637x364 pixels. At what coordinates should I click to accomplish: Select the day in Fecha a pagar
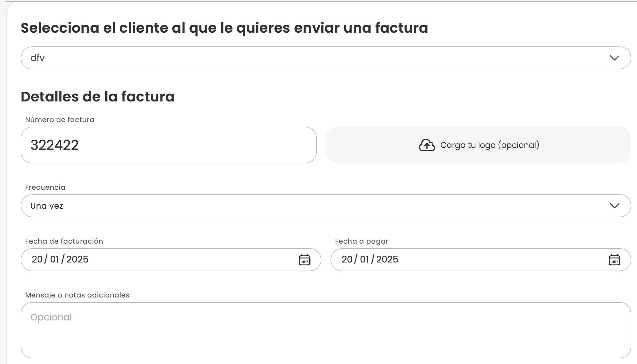click(347, 259)
